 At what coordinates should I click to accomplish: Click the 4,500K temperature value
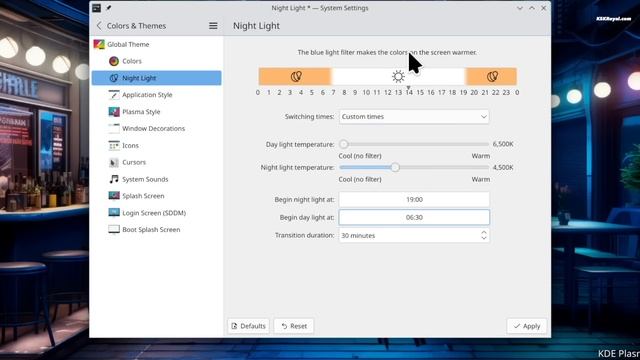503,167
